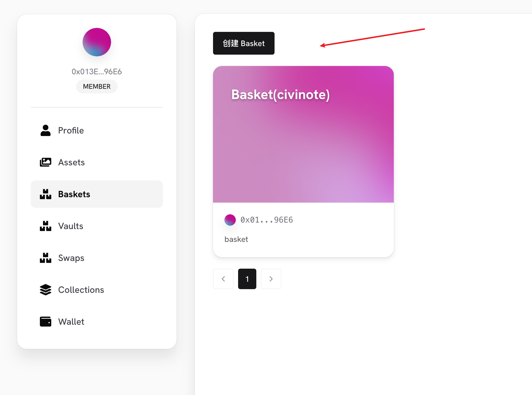
Task: Open the Collections menu item
Action: point(81,290)
